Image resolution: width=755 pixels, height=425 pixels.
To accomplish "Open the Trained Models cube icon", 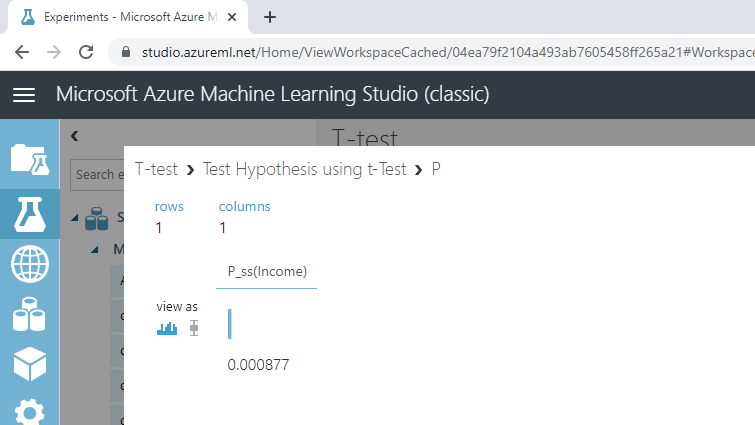I will tap(30, 364).
